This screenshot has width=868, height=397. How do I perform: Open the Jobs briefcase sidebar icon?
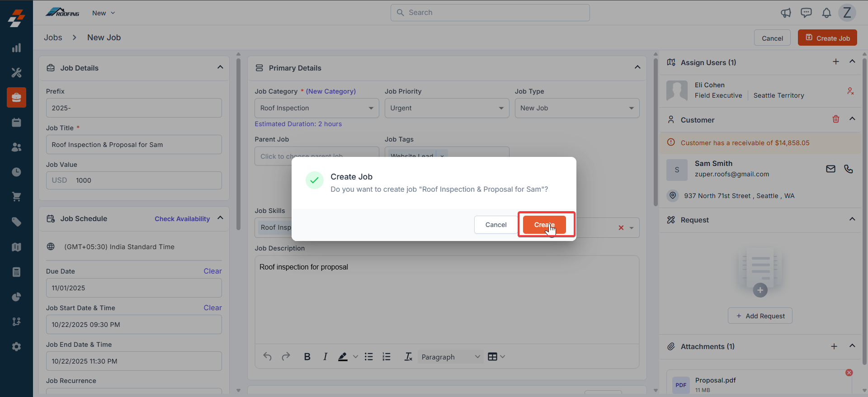pyautogui.click(x=16, y=97)
